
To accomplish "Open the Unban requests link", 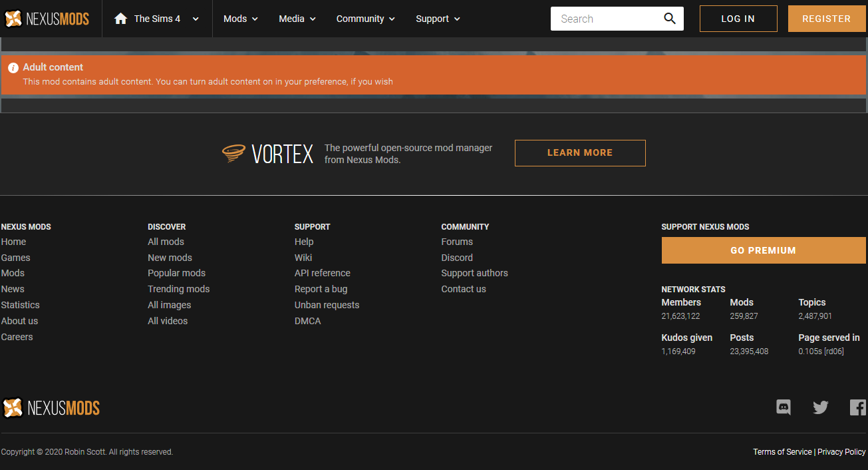I will [x=327, y=305].
